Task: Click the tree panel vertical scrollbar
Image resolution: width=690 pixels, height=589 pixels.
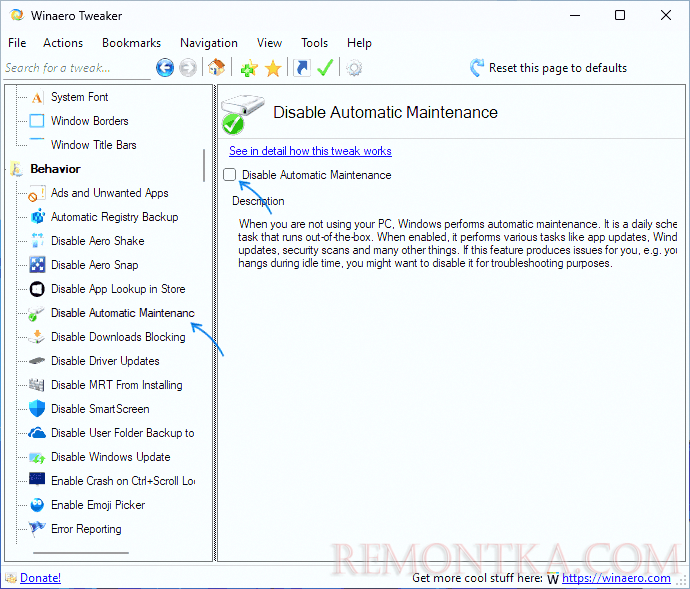Action: [x=204, y=165]
